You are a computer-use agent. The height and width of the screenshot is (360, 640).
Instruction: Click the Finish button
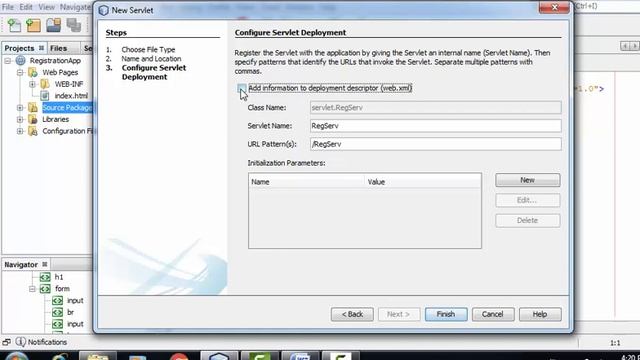coord(446,314)
